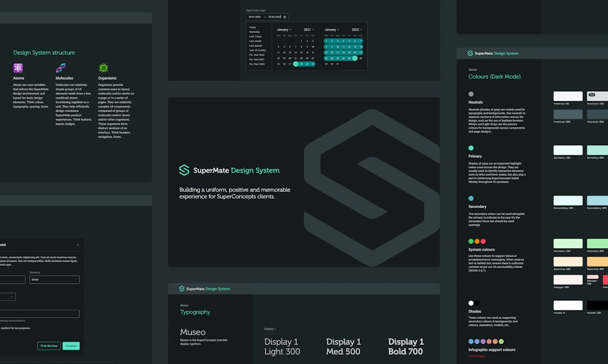Click the calendar icon in date range field
608x364 pixels.
(285, 17)
